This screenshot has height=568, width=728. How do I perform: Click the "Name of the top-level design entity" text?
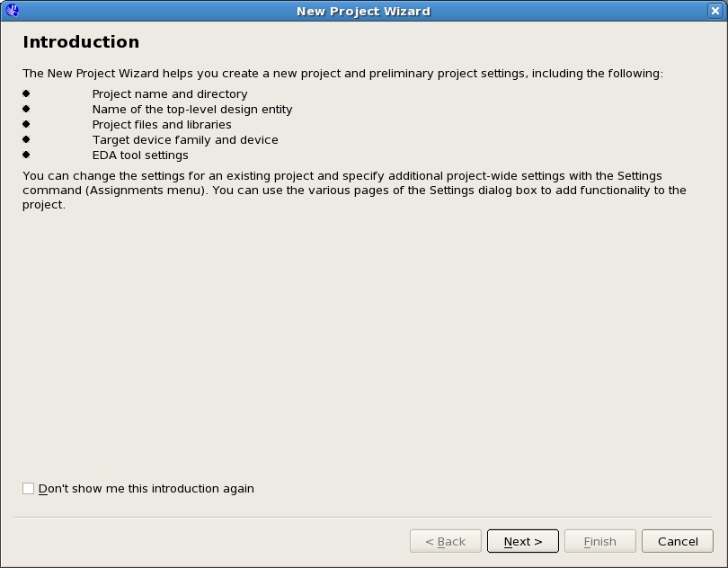pyautogui.click(x=192, y=109)
